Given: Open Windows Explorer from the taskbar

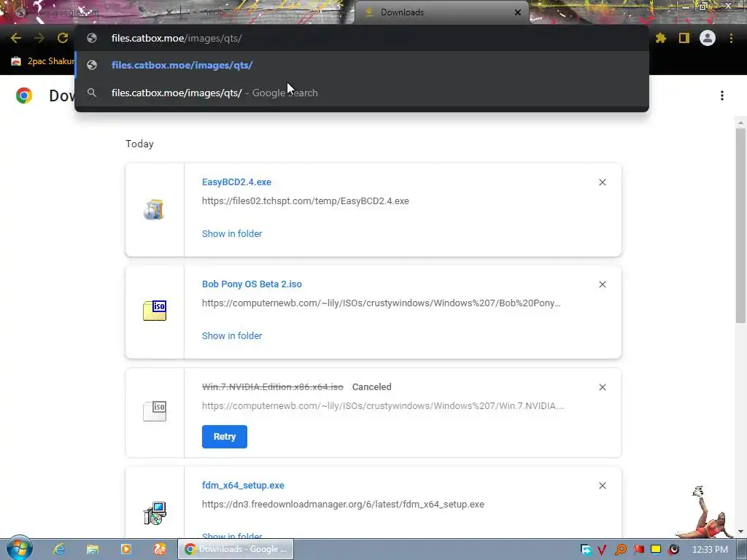Looking at the screenshot, I should coord(93,549).
